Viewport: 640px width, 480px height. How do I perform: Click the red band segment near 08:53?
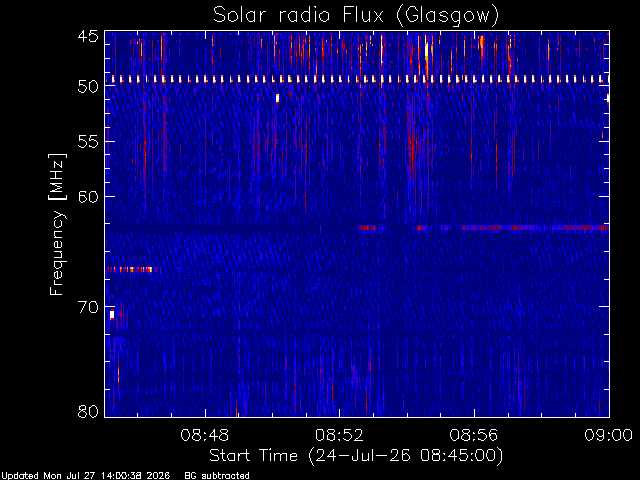point(367,228)
